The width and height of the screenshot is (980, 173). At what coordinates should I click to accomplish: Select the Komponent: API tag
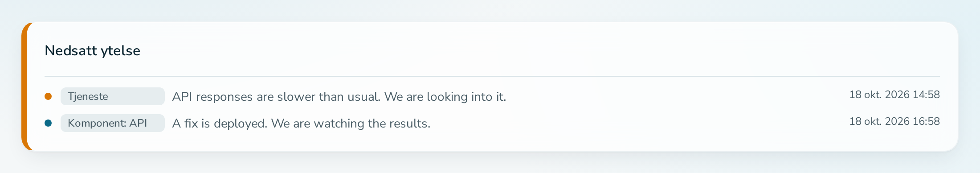[113, 123]
